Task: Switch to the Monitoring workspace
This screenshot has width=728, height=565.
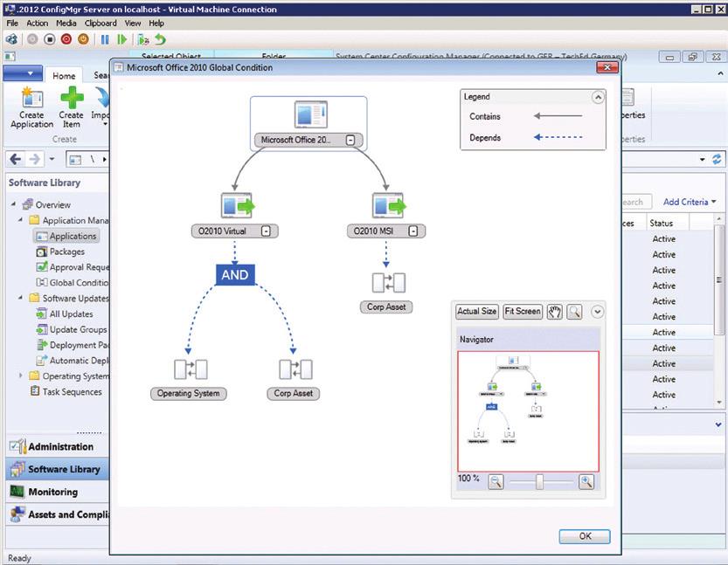Action: [58, 492]
